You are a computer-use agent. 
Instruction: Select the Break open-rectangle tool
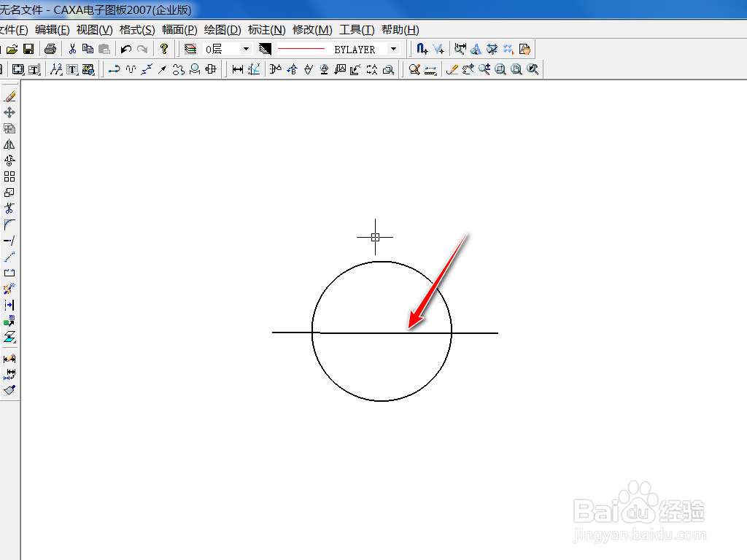point(9,273)
